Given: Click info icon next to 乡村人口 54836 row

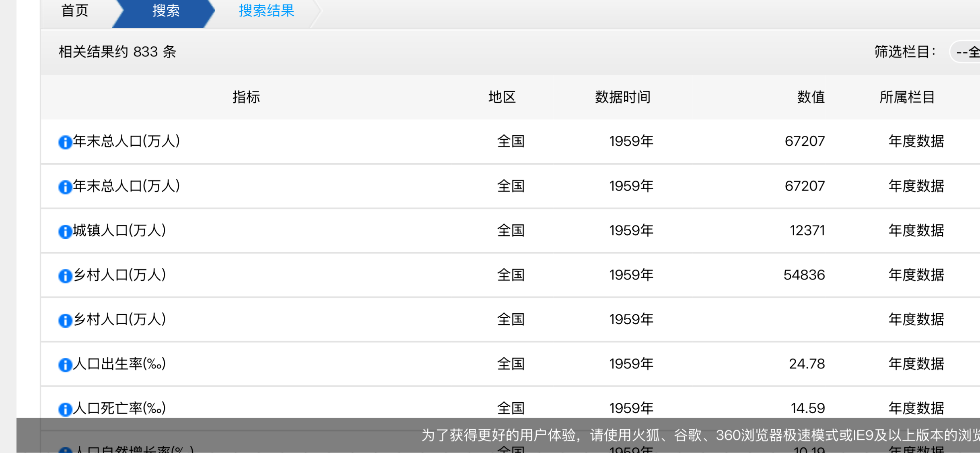Looking at the screenshot, I should click(x=65, y=276).
